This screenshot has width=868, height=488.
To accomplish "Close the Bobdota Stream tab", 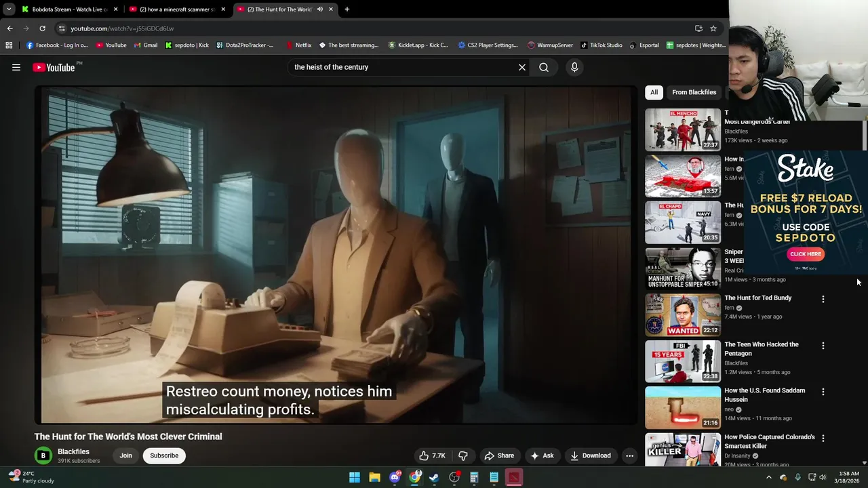I will click(115, 9).
